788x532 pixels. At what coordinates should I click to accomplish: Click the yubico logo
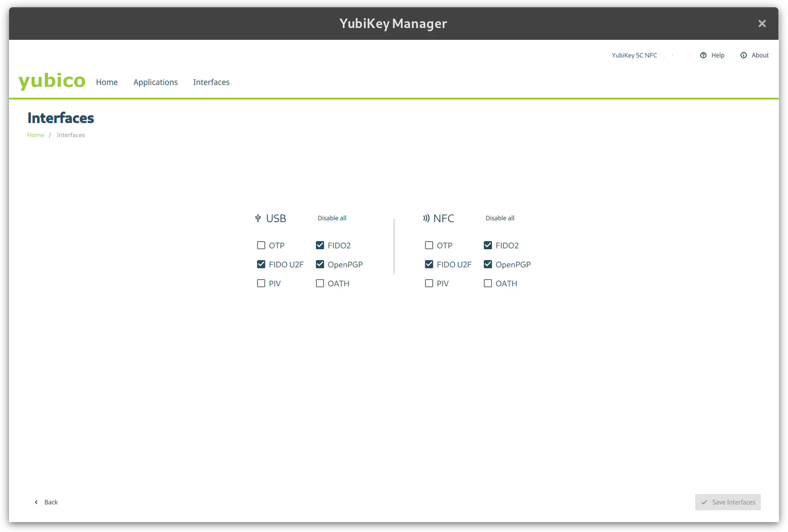52,81
